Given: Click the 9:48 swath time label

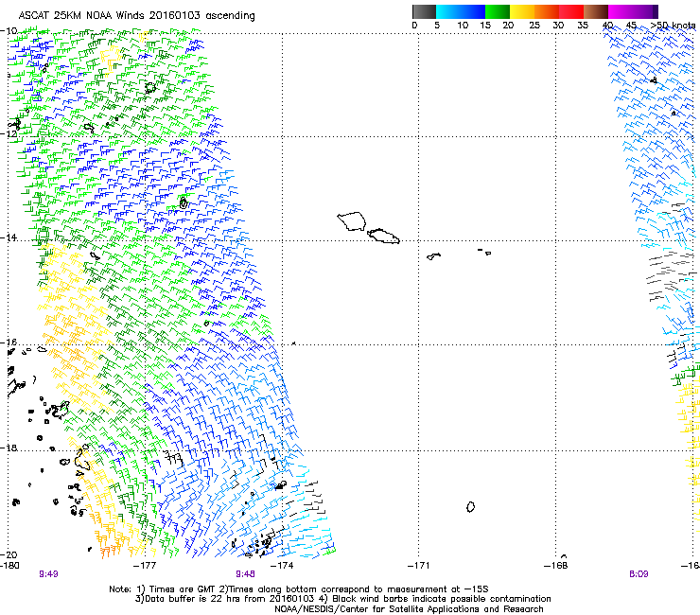Looking at the screenshot, I should point(245,574).
